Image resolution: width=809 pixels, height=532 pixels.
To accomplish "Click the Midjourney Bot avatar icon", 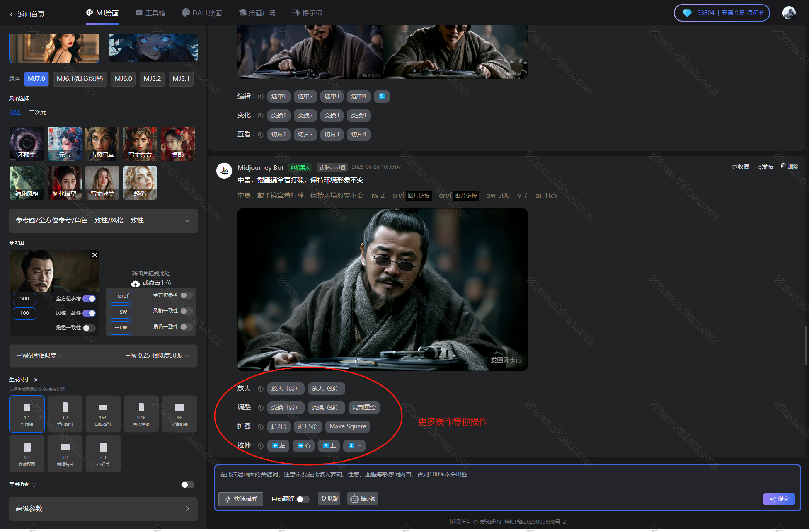I will (224, 171).
